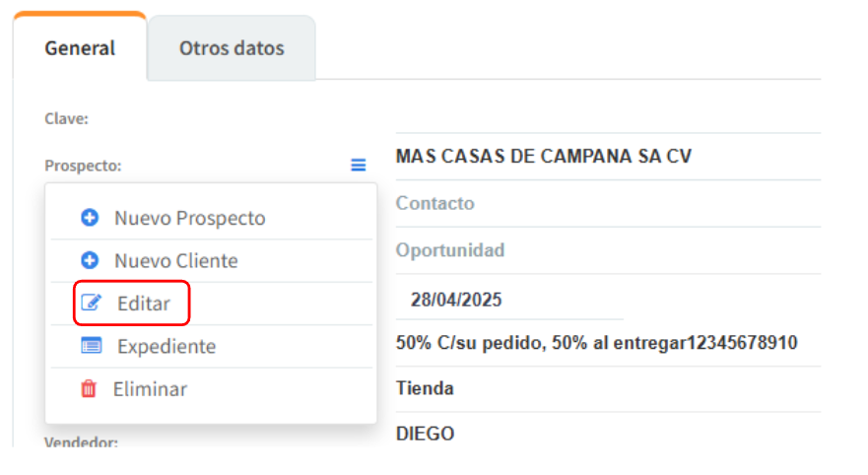This screenshot has width=868, height=475.
Task: Select Nuevo Cliente menu option
Action: click(175, 261)
